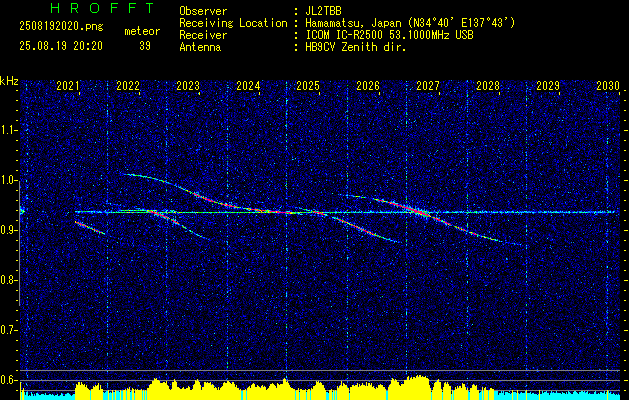Click the 2023 time marker
Image resolution: width=629 pixels, height=400 pixels.
point(188,86)
